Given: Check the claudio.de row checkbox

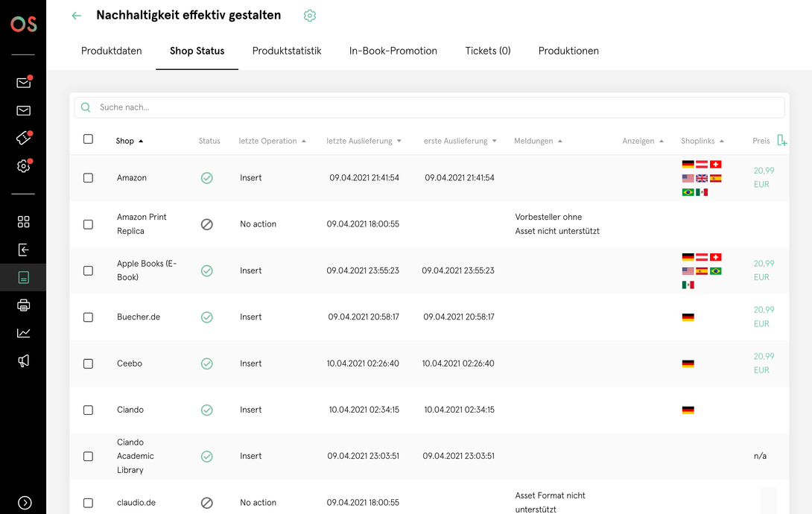Looking at the screenshot, I should click(88, 503).
